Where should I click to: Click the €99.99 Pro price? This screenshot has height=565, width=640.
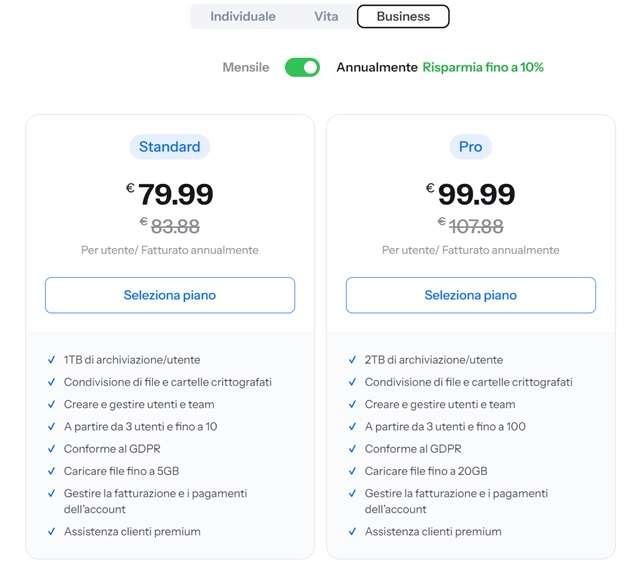click(470, 194)
